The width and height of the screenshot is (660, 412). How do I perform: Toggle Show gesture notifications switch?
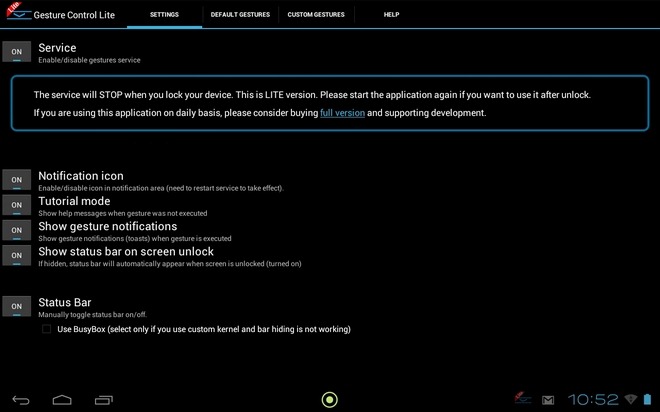click(x=16, y=230)
